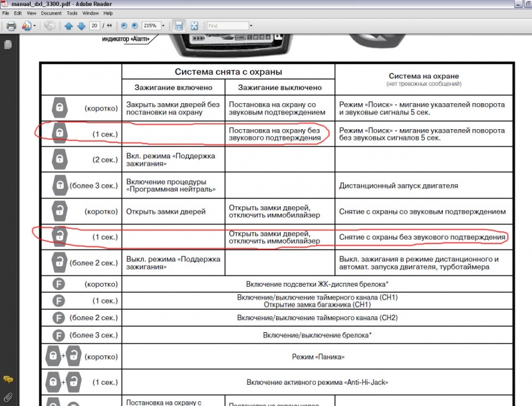Click the greyed-out email icon in the toolbar
The height and width of the screenshot is (406, 532).
tap(49, 26)
